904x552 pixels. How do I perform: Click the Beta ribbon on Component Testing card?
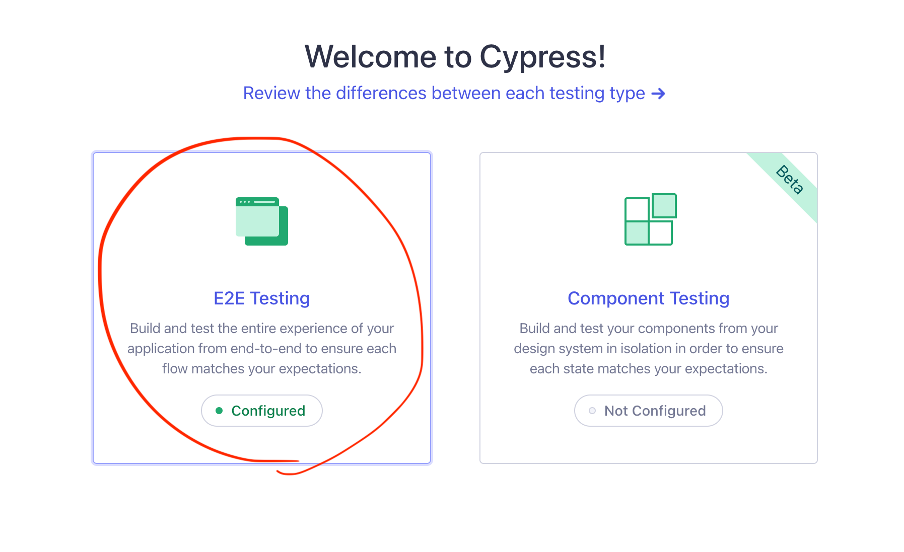(789, 180)
